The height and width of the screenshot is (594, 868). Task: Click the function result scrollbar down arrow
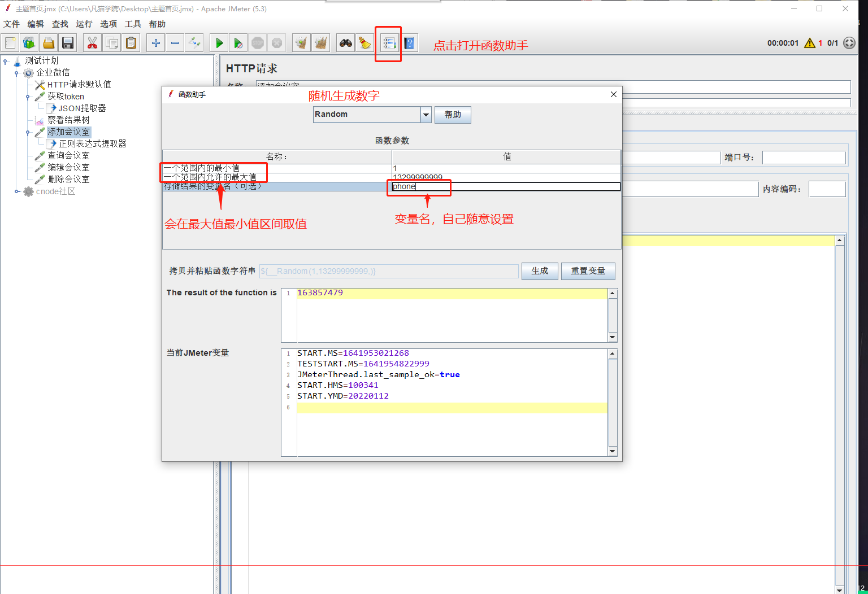point(613,337)
